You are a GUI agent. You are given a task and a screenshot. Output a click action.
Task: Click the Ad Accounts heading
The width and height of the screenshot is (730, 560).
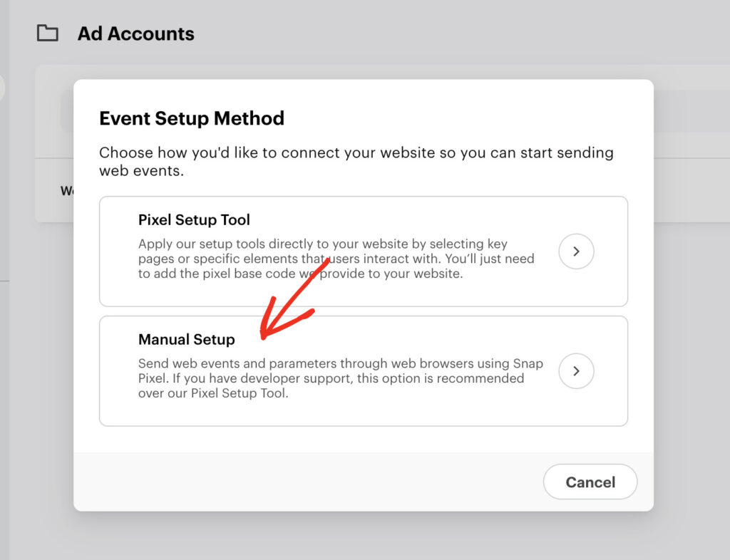[x=135, y=33]
